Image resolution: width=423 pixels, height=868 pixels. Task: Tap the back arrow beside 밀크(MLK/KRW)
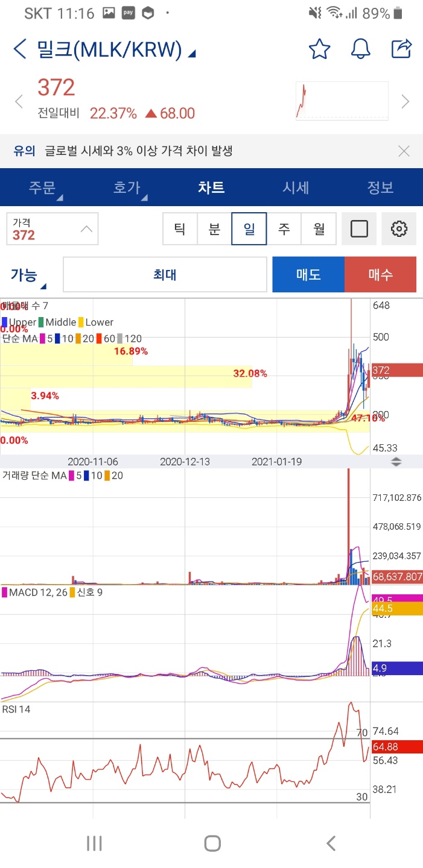click(x=20, y=49)
